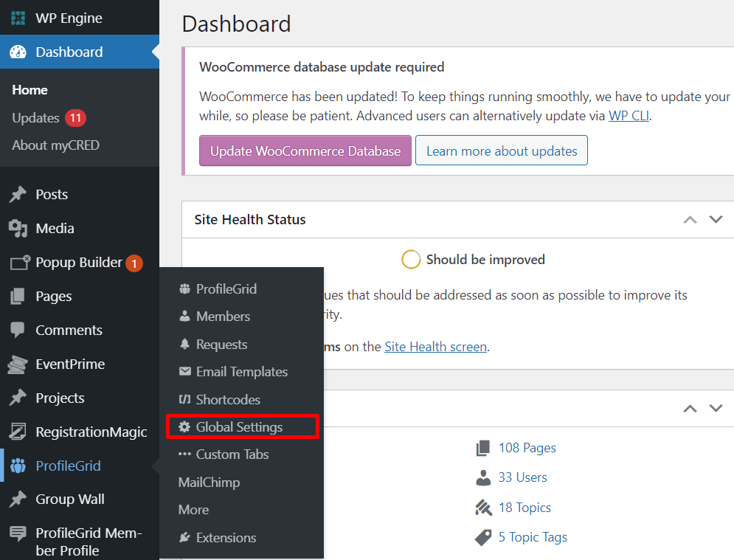The height and width of the screenshot is (560, 734).
Task: Select the Media library icon
Action: pyautogui.click(x=19, y=228)
